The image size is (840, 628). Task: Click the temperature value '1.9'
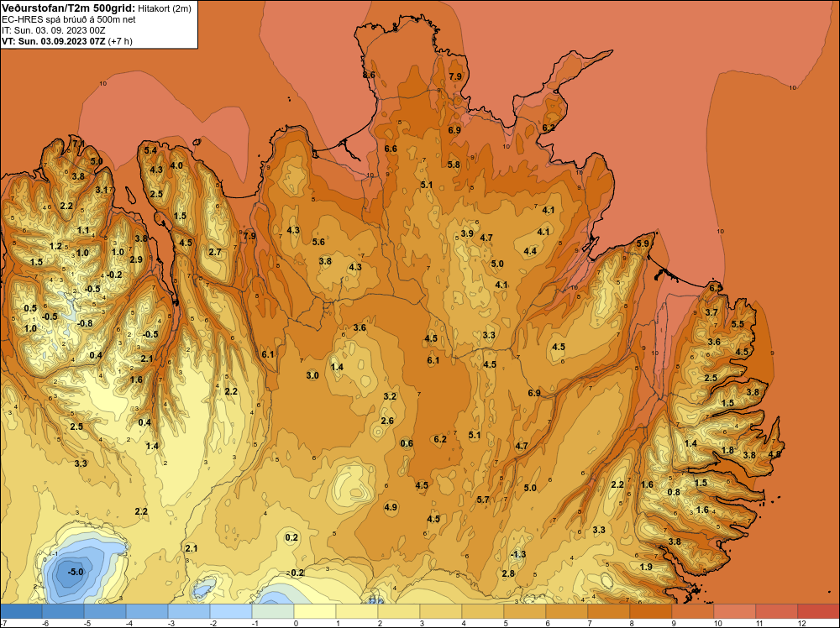click(x=646, y=567)
